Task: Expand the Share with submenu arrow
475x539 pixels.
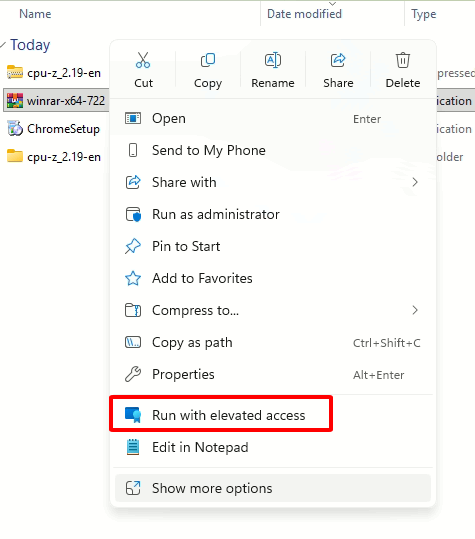Action: tap(415, 182)
